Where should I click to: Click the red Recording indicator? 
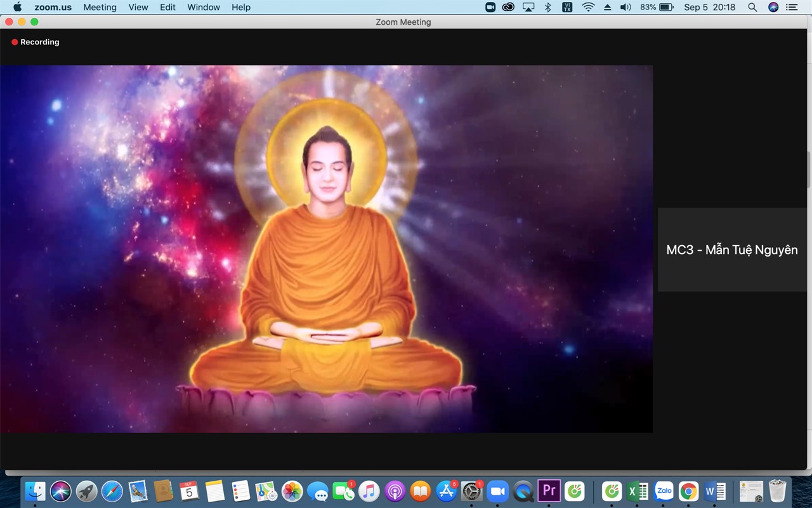tap(36, 42)
